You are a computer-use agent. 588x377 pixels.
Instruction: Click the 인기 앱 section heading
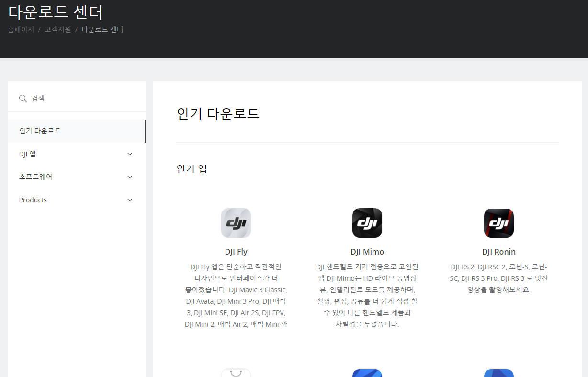[x=192, y=169]
